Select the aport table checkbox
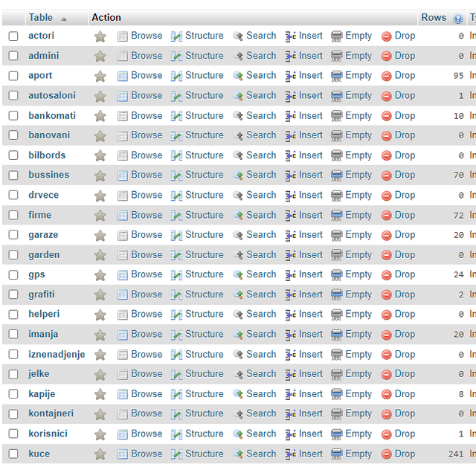The height and width of the screenshot is (464, 476). tap(13, 76)
